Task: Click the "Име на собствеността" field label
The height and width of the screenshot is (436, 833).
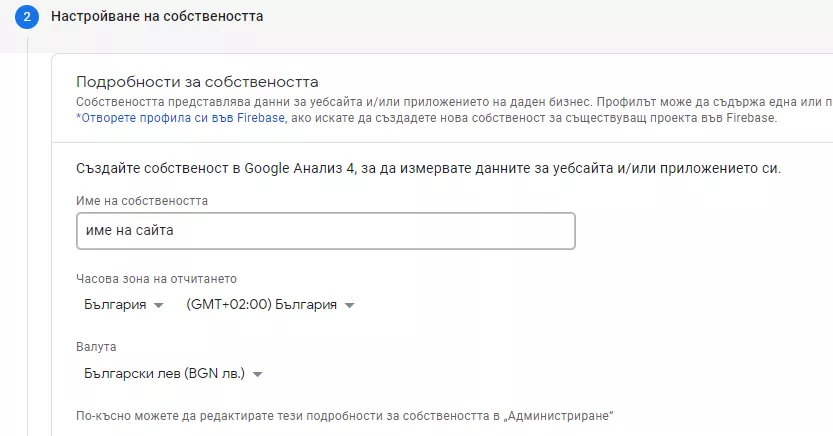Action: pyautogui.click(x=142, y=201)
